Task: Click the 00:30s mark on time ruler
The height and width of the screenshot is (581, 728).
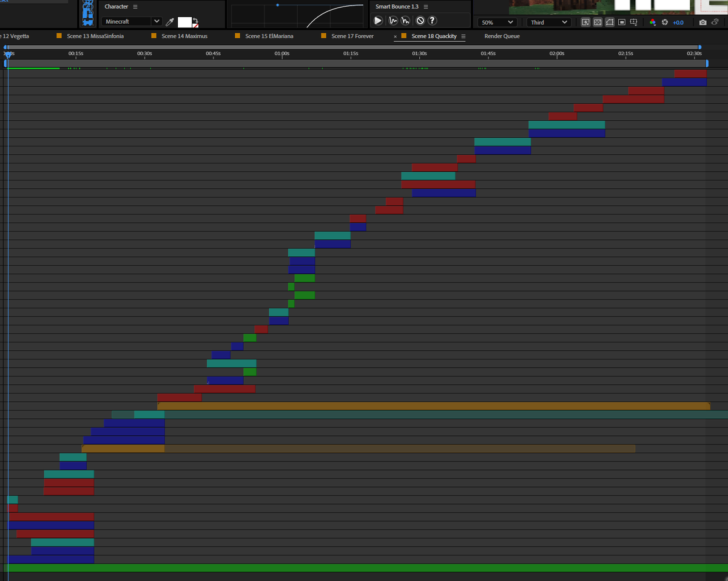Action: point(144,53)
